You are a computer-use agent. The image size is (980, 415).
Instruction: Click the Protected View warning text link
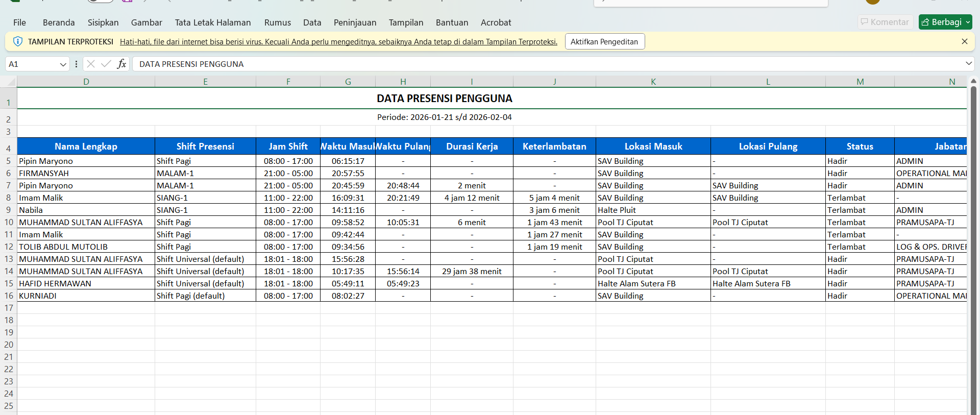coord(338,42)
